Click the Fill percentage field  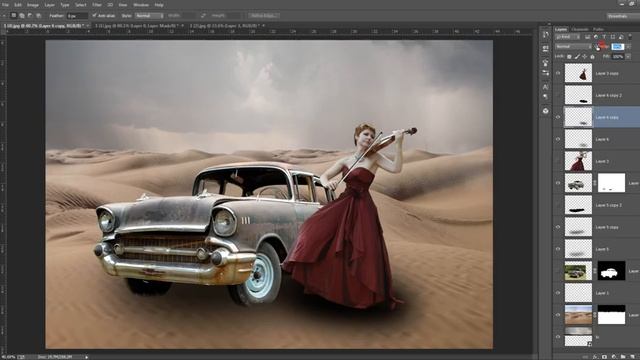(x=618, y=56)
